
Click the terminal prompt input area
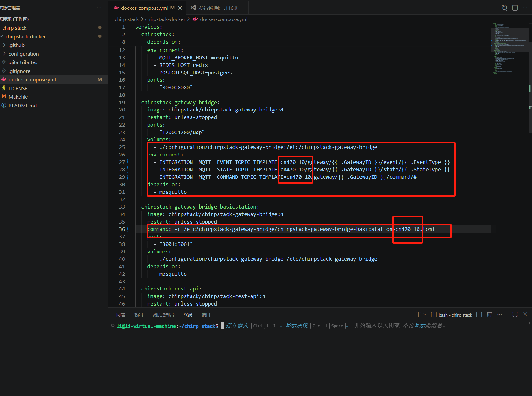[x=222, y=326]
